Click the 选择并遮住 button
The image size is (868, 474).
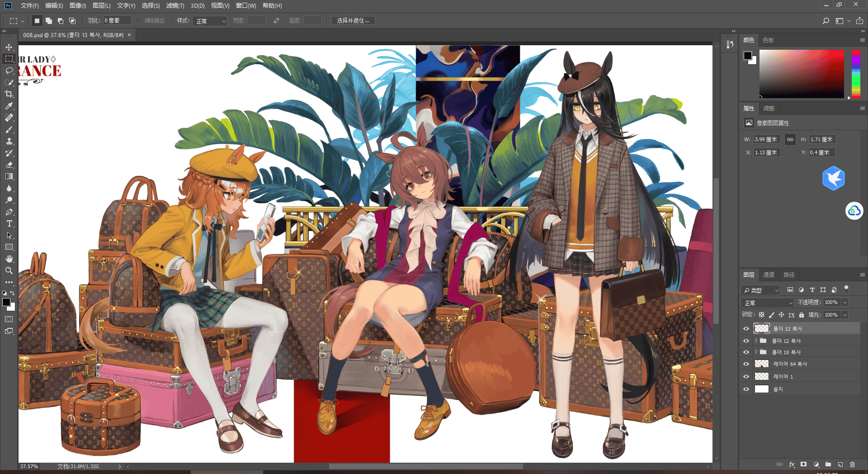pyautogui.click(x=353, y=21)
